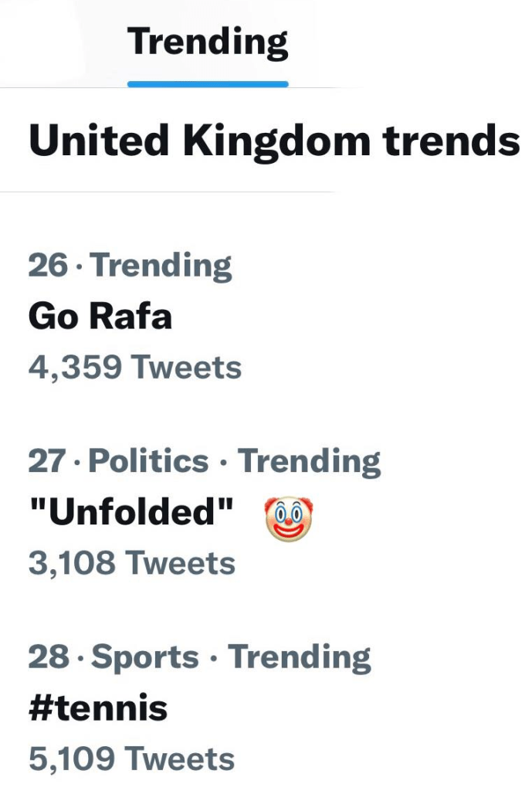Click rank number 27
532x791 pixels.
pyautogui.click(x=48, y=462)
